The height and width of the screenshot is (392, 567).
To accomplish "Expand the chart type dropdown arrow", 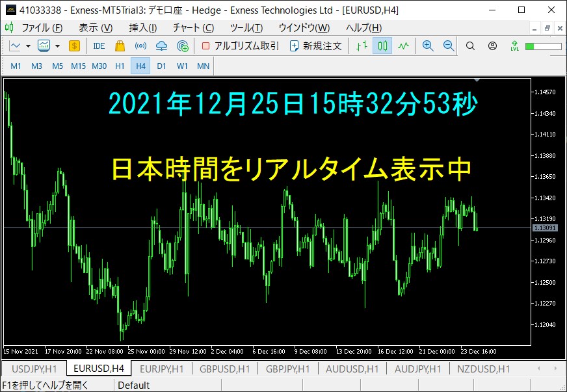I will coord(28,46).
